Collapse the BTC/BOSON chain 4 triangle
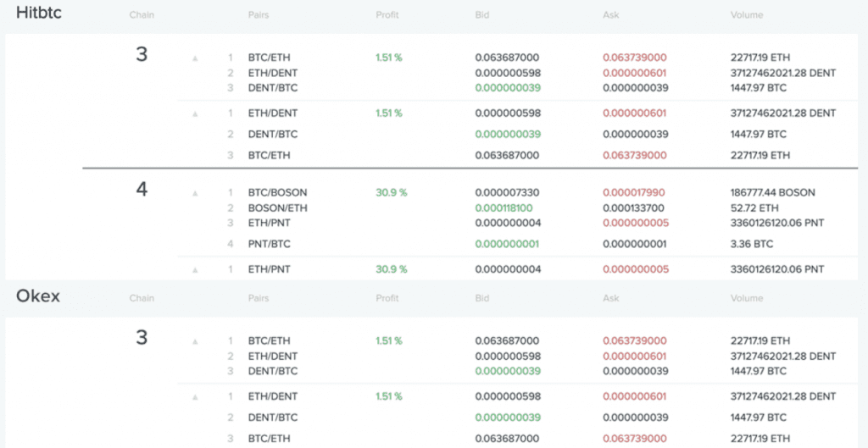 pyautogui.click(x=195, y=194)
